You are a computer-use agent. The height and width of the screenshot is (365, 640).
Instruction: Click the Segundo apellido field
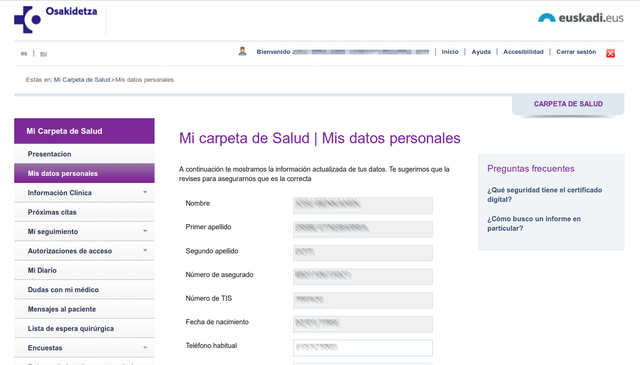[x=363, y=253]
